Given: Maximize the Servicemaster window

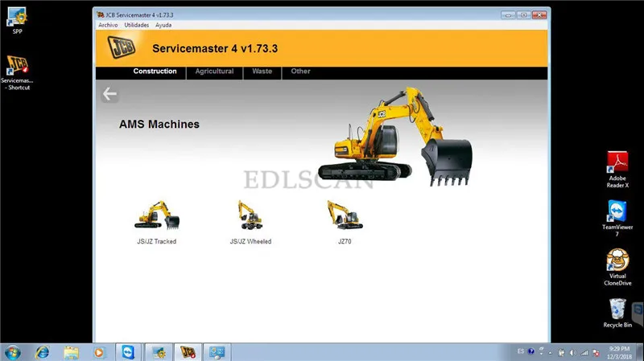Looking at the screenshot, I should click(x=524, y=14).
